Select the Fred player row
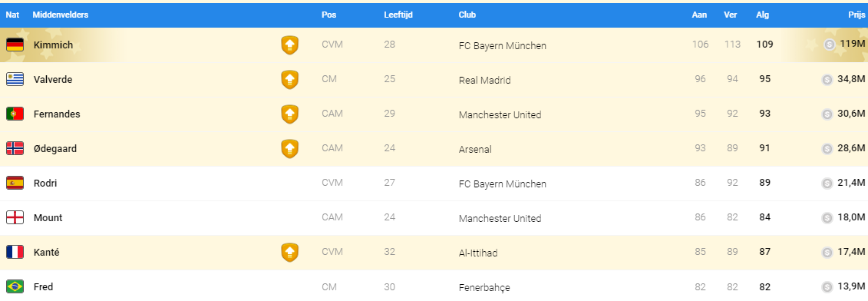The image size is (868, 301). [434, 286]
